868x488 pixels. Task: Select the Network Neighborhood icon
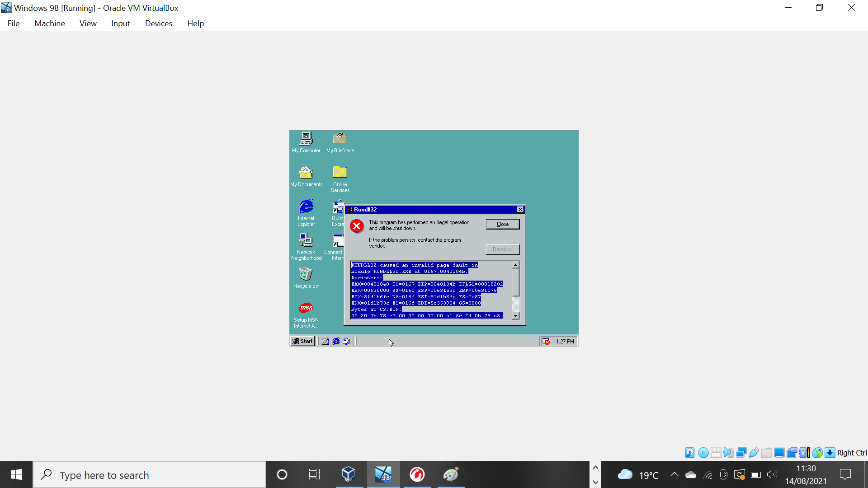[x=306, y=240]
